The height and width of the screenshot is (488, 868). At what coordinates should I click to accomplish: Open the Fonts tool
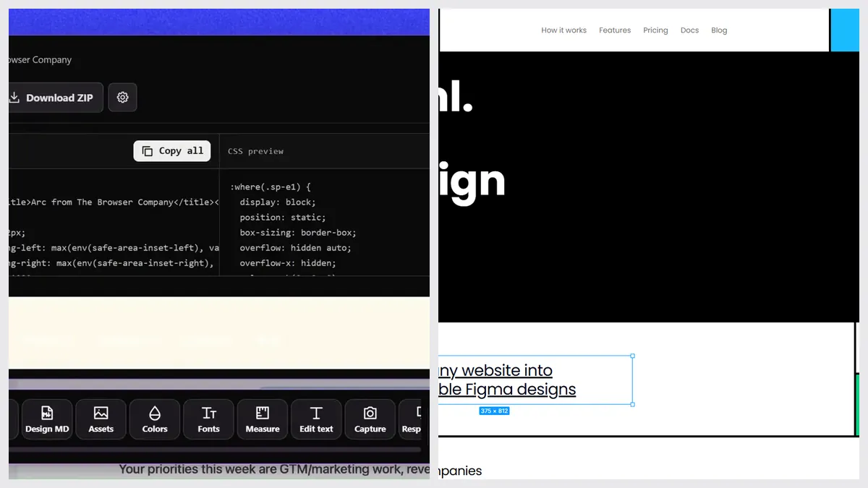pos(208,419)
